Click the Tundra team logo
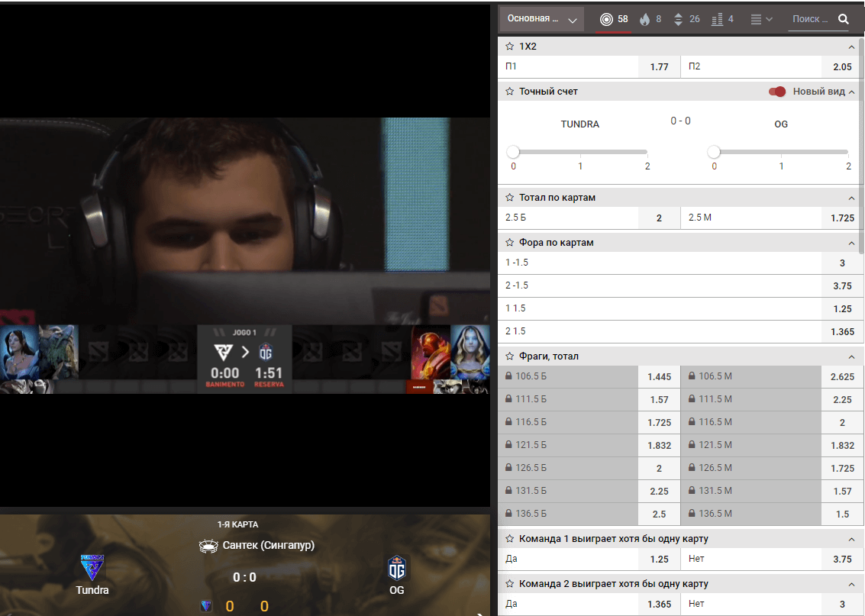 (x=92, y=568)
